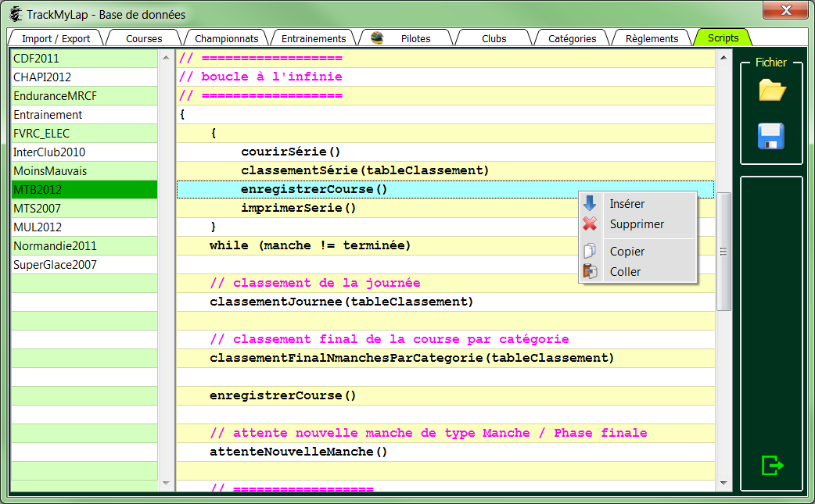Image resolution: width=815 pixels, height=504 pixels.
Task: Select the CDF2011 script
Action: tap(84, 58)
